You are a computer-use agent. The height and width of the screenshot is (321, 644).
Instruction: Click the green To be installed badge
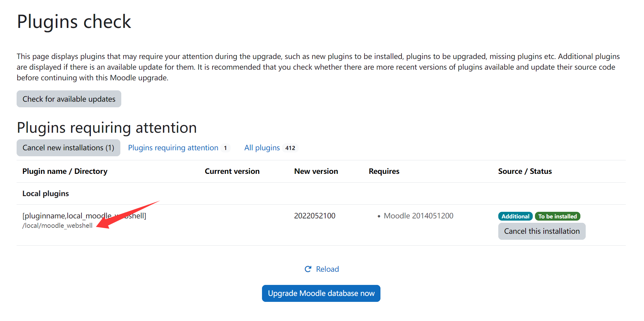(557, 217)
